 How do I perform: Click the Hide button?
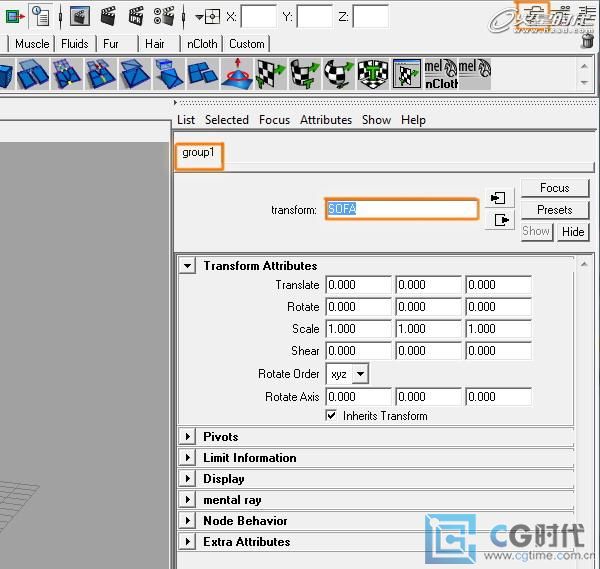pyautogui.click(x=573, y=231)
